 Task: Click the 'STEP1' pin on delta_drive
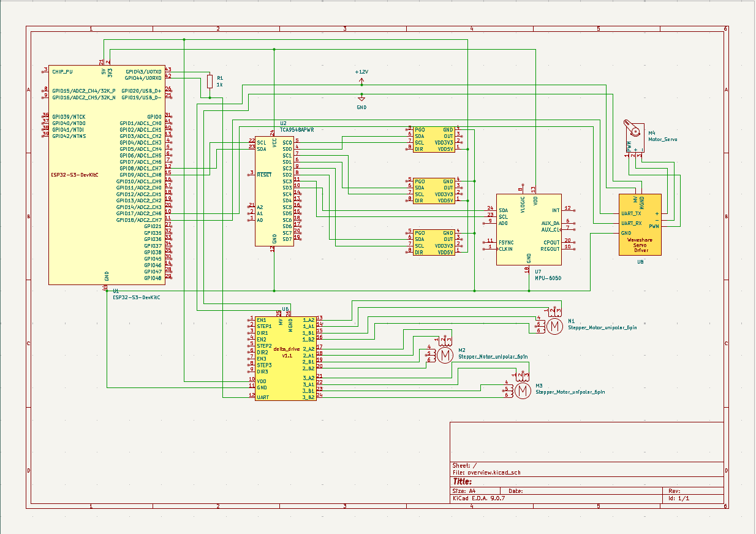pos(264,326)
